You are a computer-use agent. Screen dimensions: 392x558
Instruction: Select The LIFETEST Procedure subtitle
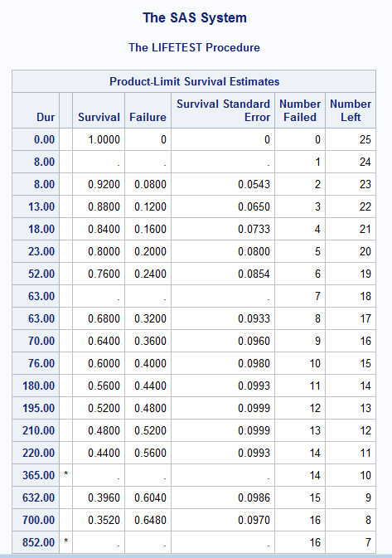[x=194, y=47]
